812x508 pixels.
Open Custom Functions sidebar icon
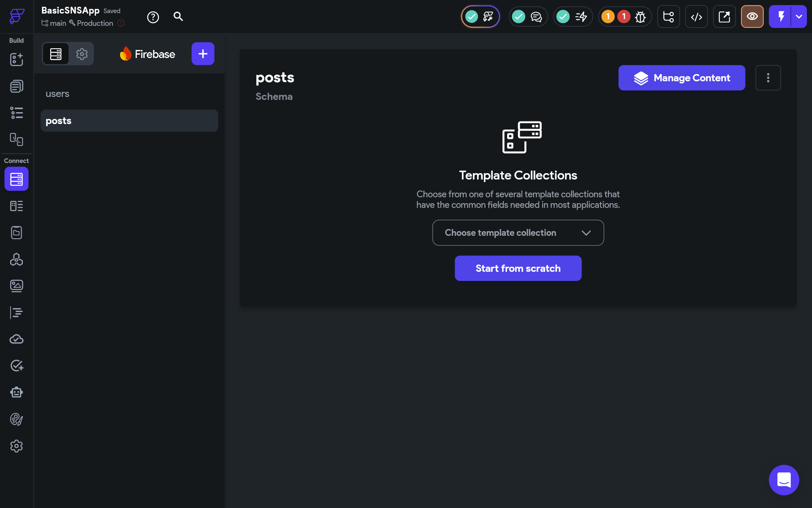click(x=16, y=312)
